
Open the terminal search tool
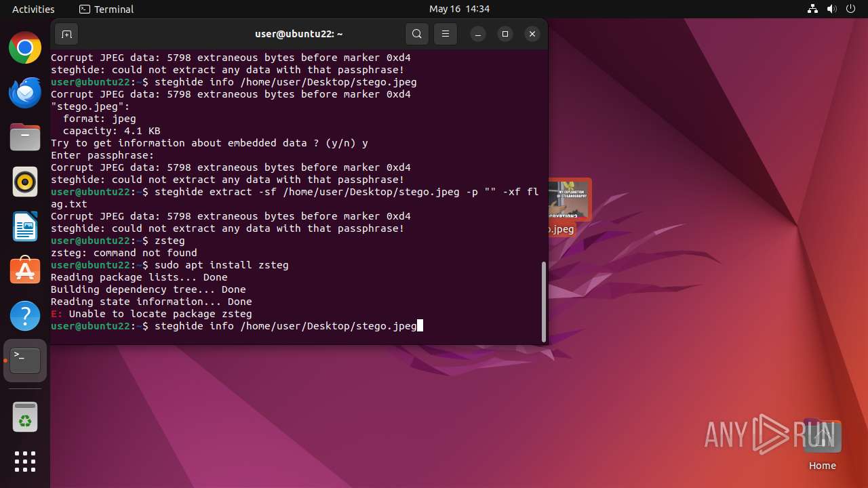[x=417, y=34]
